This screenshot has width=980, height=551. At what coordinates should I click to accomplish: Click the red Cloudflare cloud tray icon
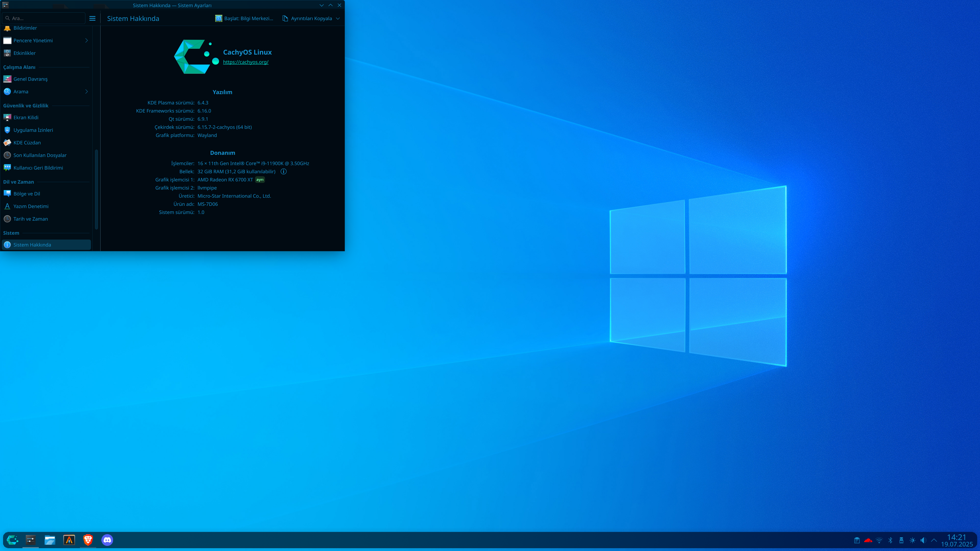[x=868, y=540]
